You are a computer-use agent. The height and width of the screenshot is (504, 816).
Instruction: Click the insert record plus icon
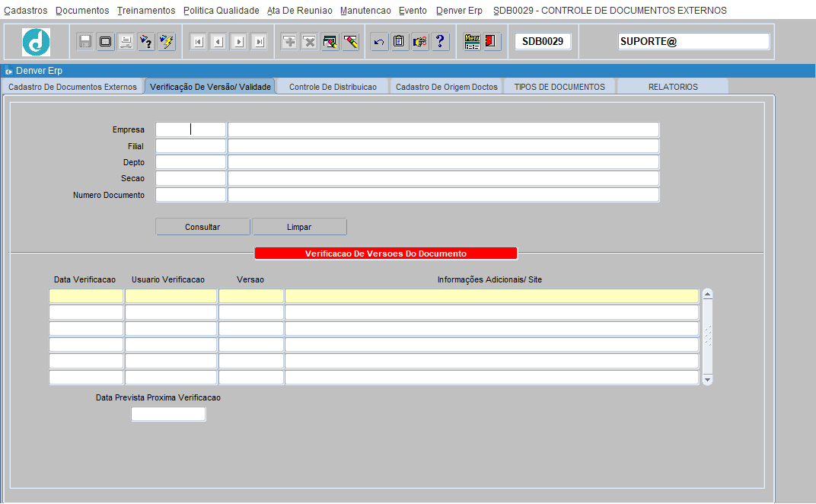289,42
